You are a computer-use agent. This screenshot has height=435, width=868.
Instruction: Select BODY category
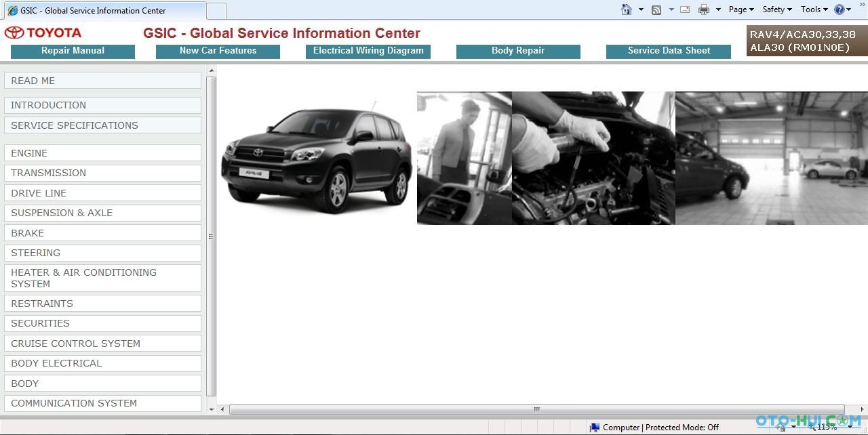click(x=102, y=384)
